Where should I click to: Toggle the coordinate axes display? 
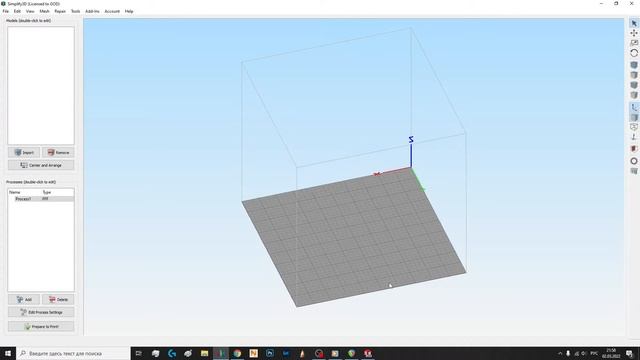[633, 107]
